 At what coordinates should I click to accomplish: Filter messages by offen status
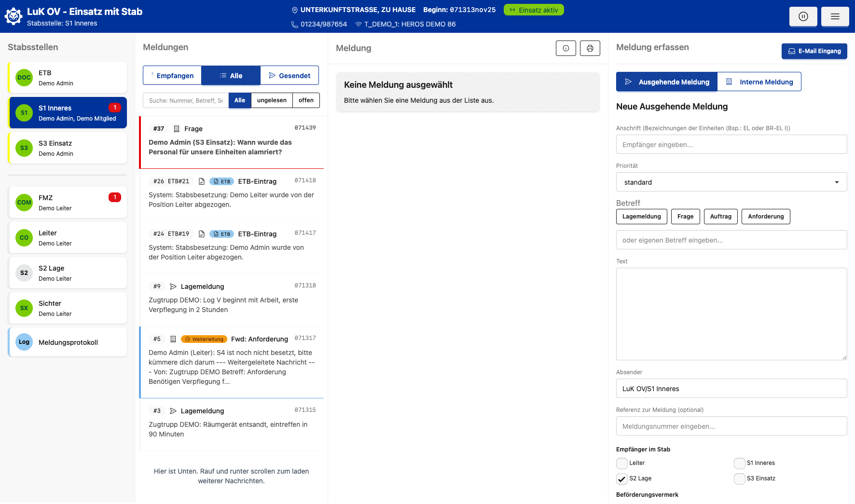coord(306,100)
